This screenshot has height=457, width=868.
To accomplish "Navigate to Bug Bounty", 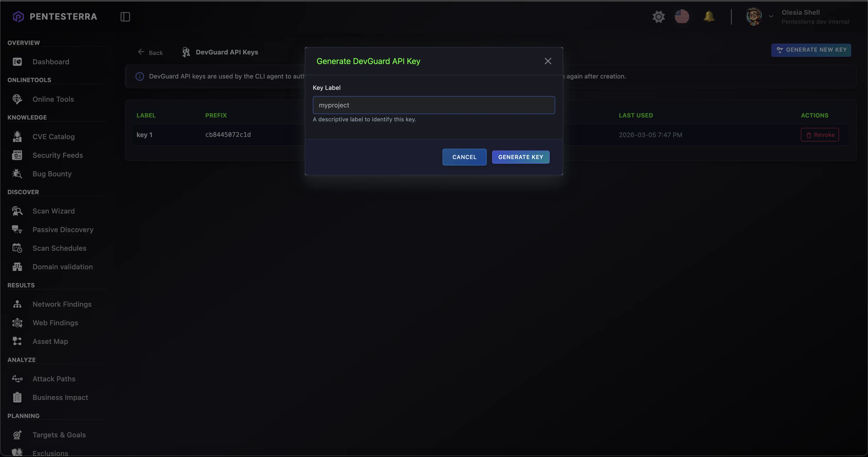I will [52, 174].
